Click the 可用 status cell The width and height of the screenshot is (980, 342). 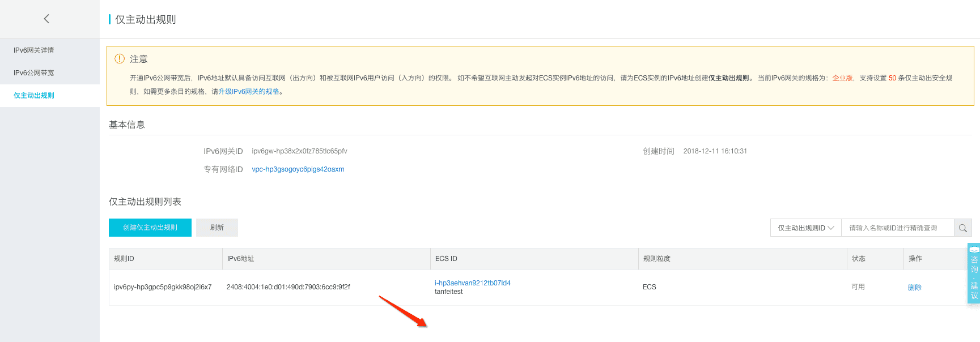pos(858,287)
